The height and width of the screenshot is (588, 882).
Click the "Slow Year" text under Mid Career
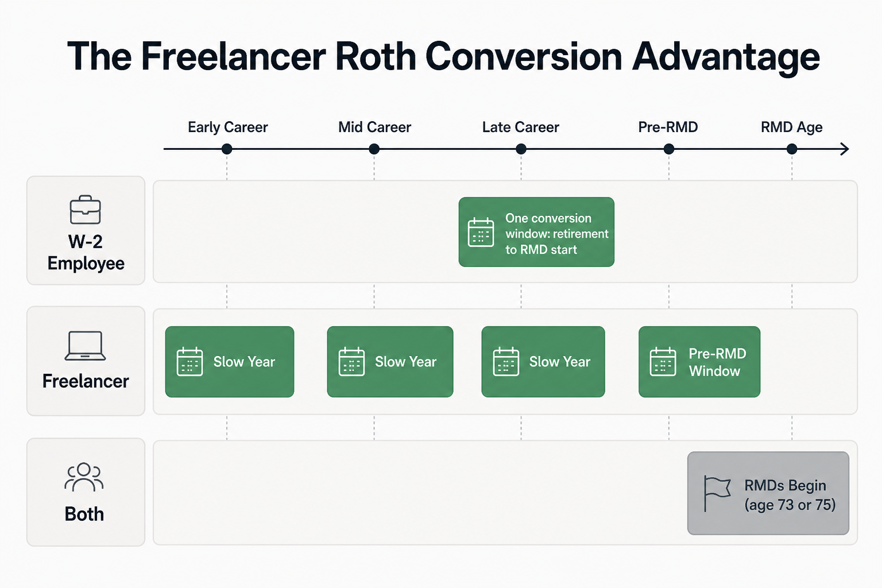tap(405, 362)
